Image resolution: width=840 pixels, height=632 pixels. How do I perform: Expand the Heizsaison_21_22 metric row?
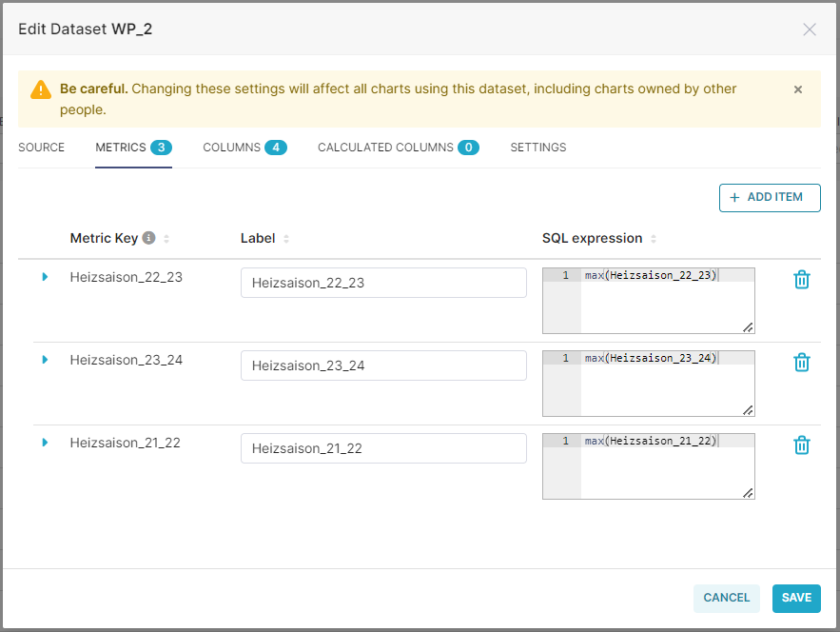[45, 443]
